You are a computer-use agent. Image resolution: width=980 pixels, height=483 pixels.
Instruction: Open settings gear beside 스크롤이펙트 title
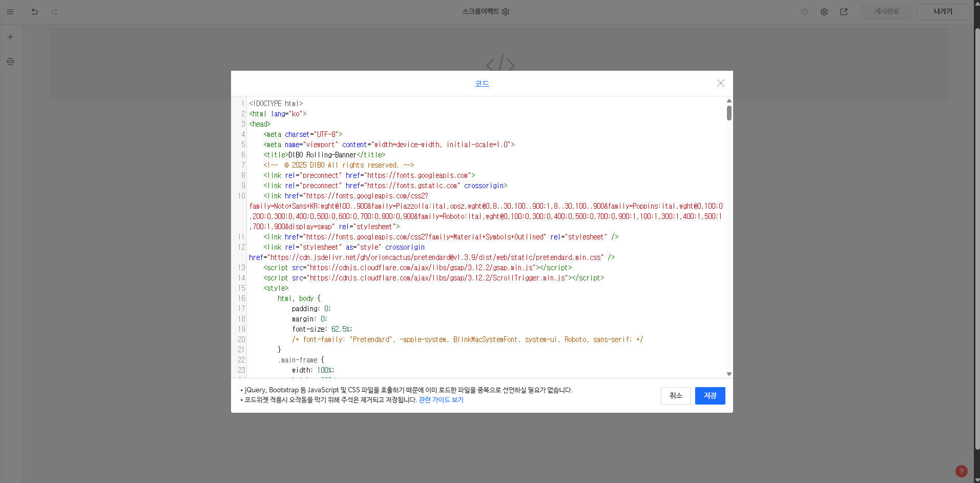click(x=506, y=12)
